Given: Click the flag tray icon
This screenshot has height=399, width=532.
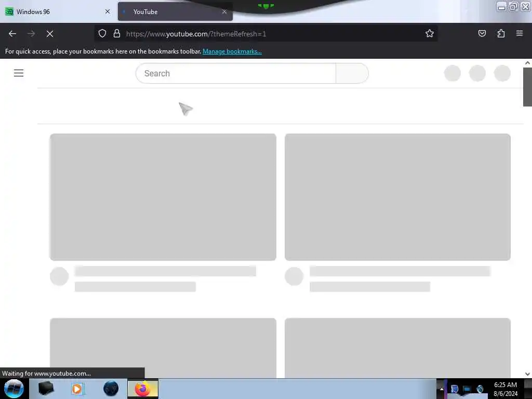Looking at the screenshot, I should click(x=454, y=389).
